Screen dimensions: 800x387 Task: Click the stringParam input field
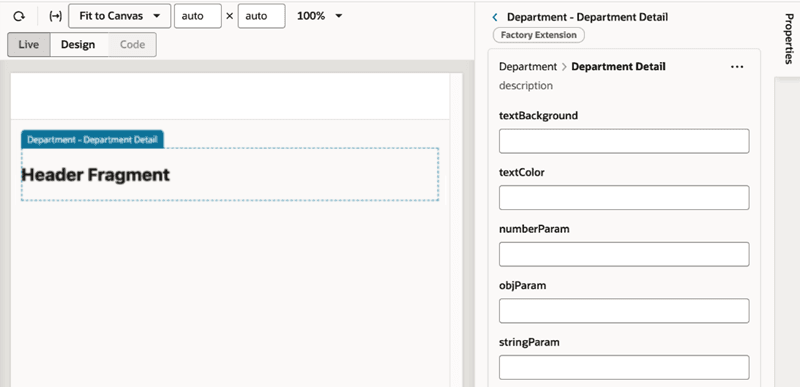(x=624, y=368)
